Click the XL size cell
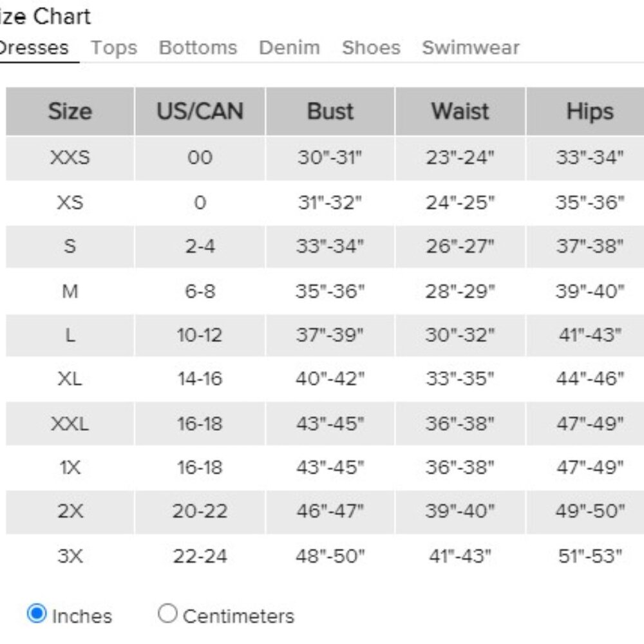The image size is (644, 644). pyautogui.click(x=70, y=379)
